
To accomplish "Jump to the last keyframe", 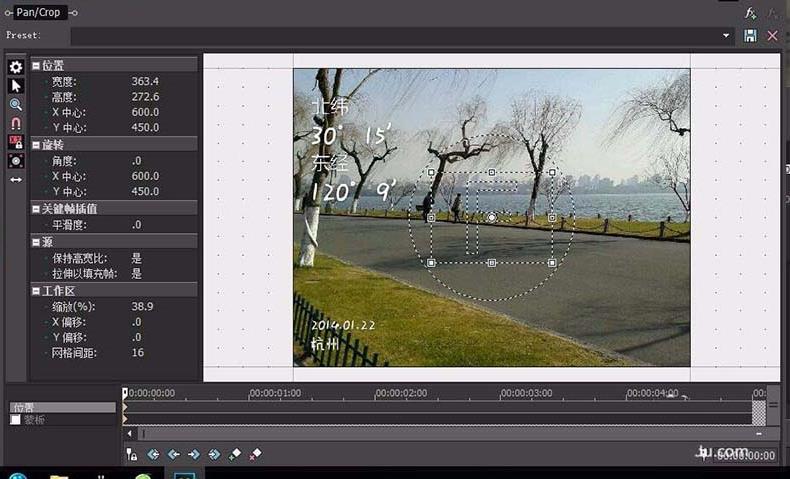I will click(214, 454).
